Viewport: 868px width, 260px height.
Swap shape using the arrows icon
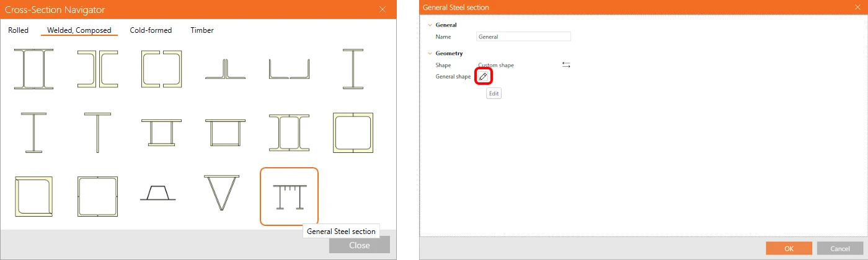(x=566, y=65)
